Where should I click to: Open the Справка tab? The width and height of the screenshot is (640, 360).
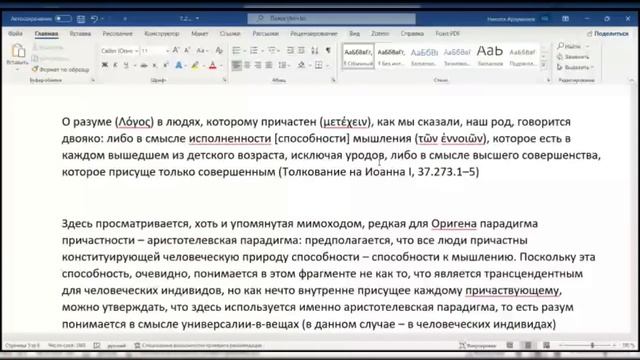[412, 33]
